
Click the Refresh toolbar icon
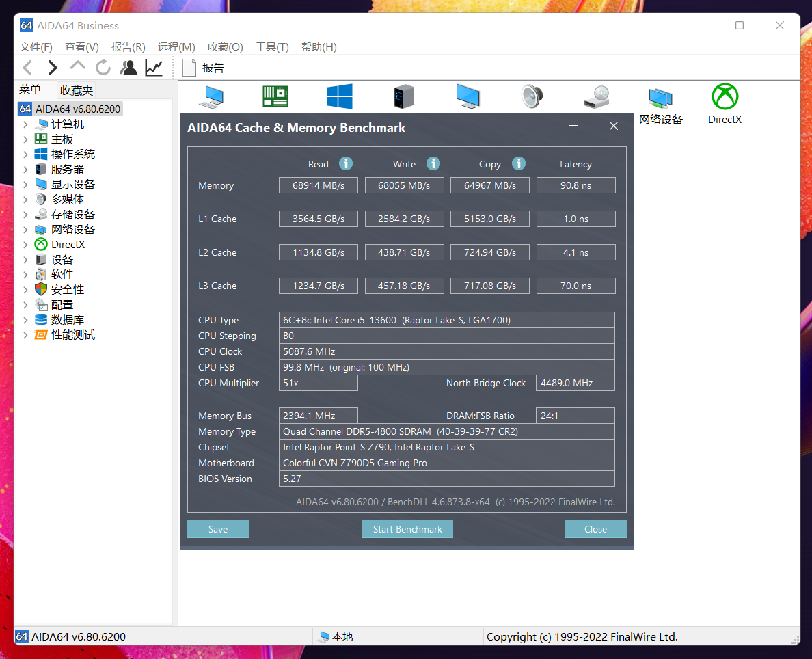(x=103, y=68)
